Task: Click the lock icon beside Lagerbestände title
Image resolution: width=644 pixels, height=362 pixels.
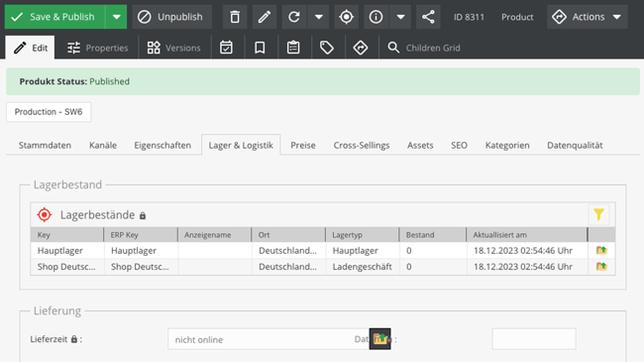Action: click(143, 215)
